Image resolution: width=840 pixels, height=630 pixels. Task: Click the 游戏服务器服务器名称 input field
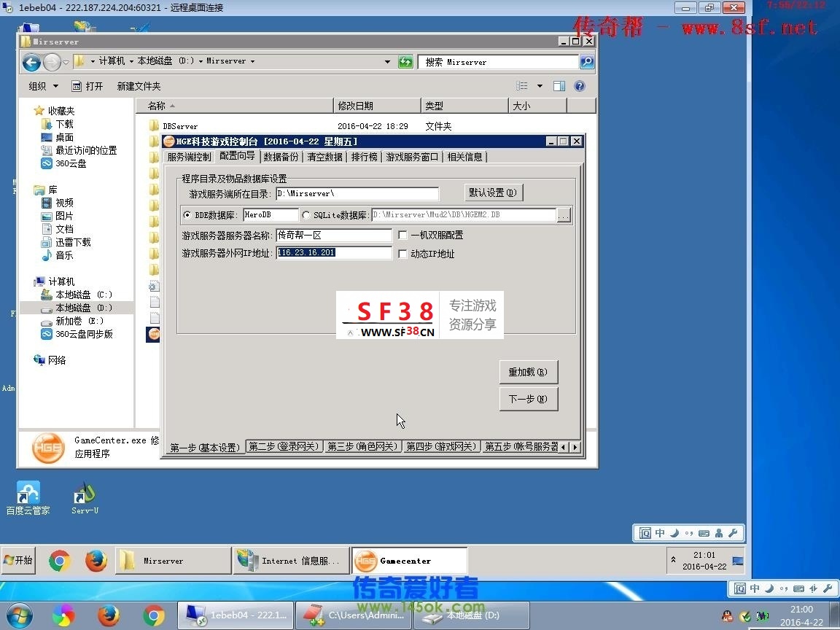coord(334,236)
